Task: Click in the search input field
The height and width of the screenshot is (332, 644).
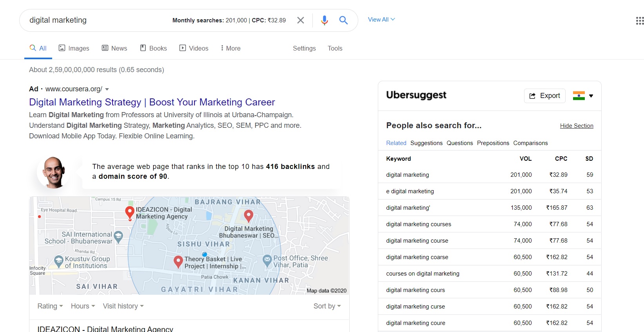Action: tap(98, 20)
